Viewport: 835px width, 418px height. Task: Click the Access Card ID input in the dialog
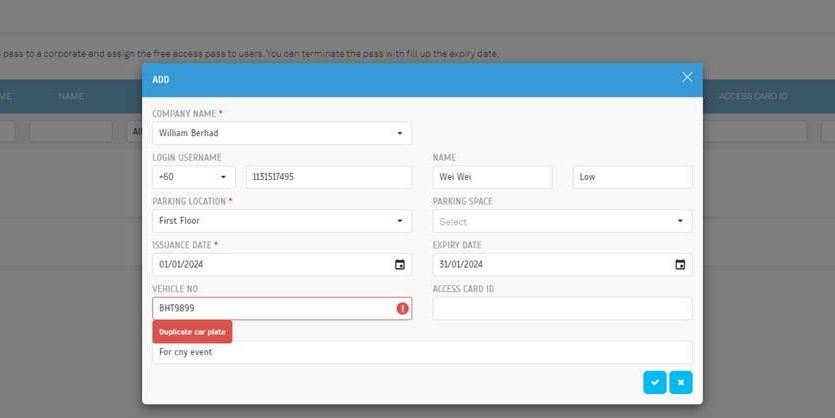[x=561, y=309]
